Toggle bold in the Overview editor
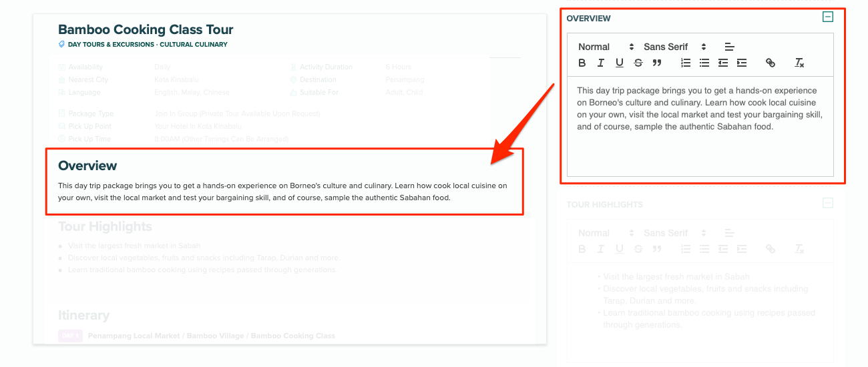Screen dimensions: 868x367 pos(582,63)
